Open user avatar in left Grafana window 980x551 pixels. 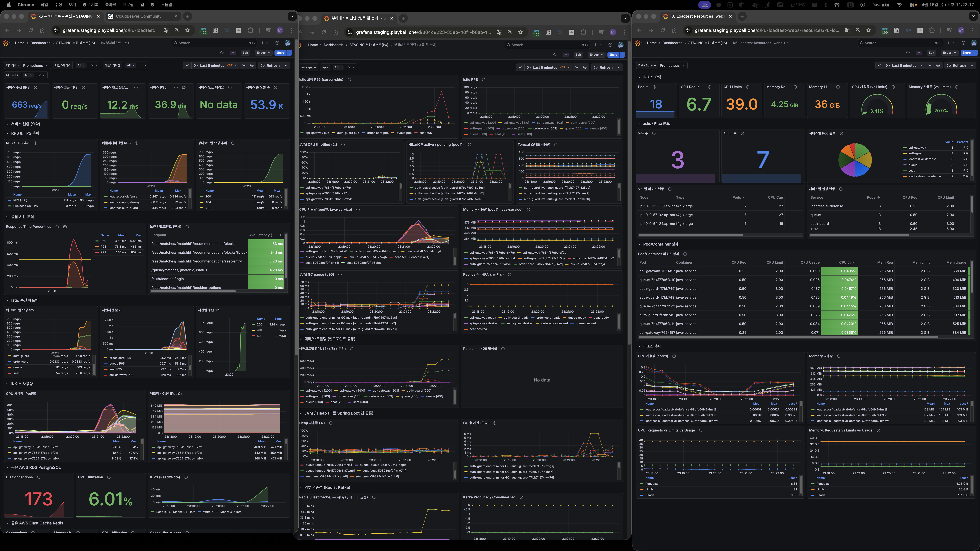pos(288,43)
